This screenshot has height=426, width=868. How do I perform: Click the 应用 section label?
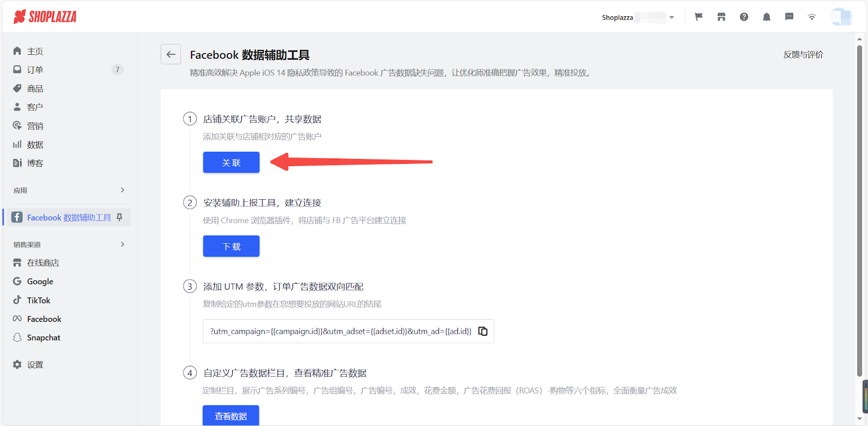[x=20, y=190]
